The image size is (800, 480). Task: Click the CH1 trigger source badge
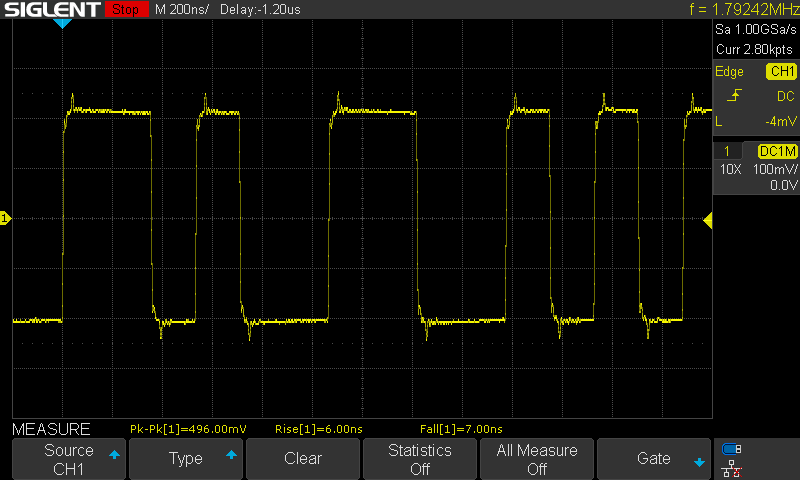(x=780, y=72)
